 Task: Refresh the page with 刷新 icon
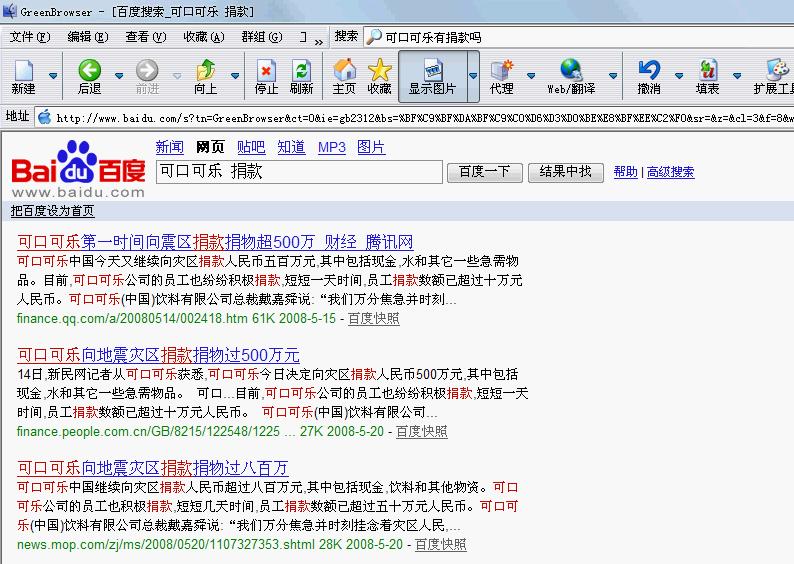coord(301,76)
